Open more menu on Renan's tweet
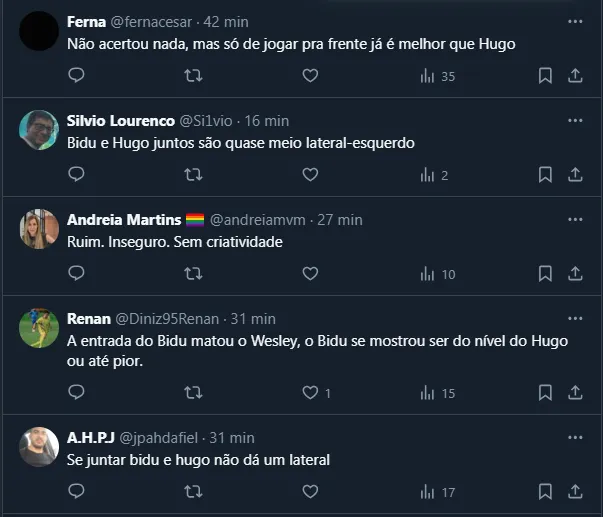Viewport: 603px width, 517px height. tap(575, 318)
